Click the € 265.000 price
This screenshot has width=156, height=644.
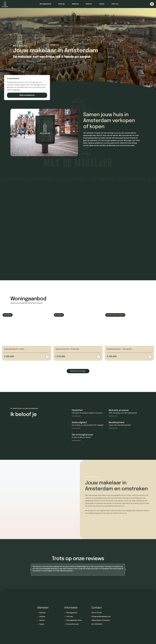(x=9, y=357)
